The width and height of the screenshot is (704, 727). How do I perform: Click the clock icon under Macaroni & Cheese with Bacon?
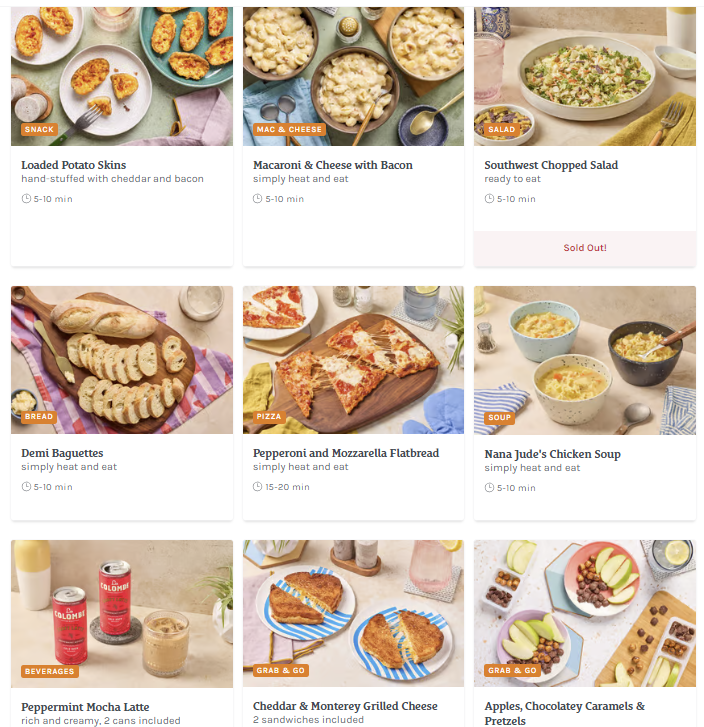257,199
